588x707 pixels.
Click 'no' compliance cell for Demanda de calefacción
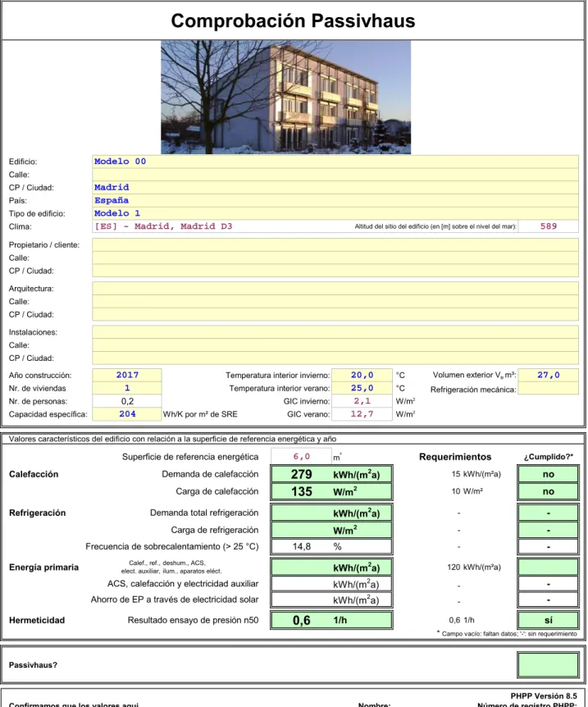[549, 474]
